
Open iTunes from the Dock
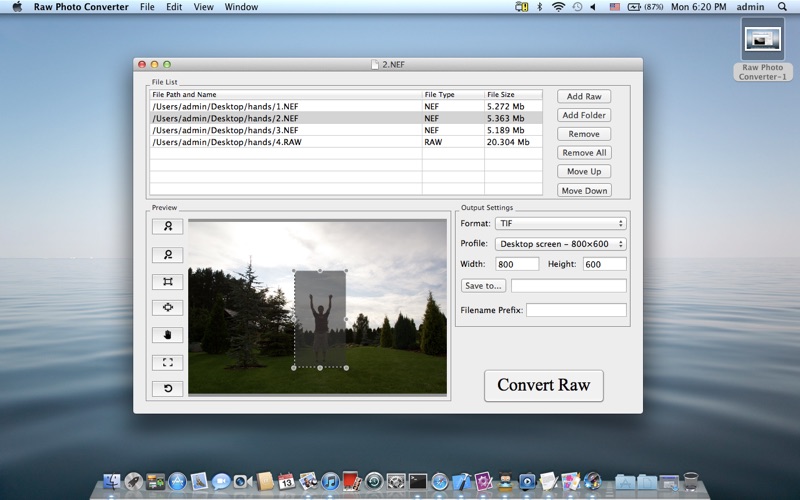[x=330, y=481]
